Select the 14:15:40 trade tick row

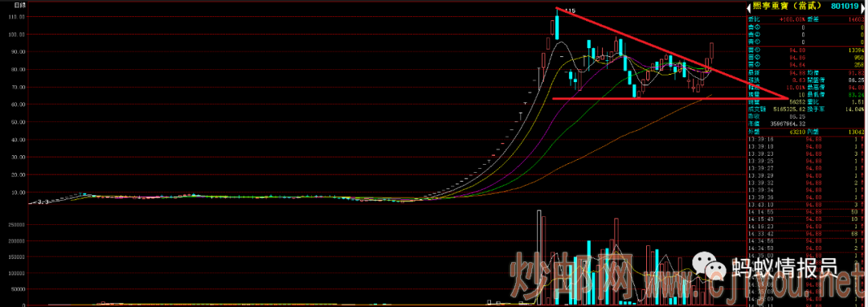pos(807,219)
